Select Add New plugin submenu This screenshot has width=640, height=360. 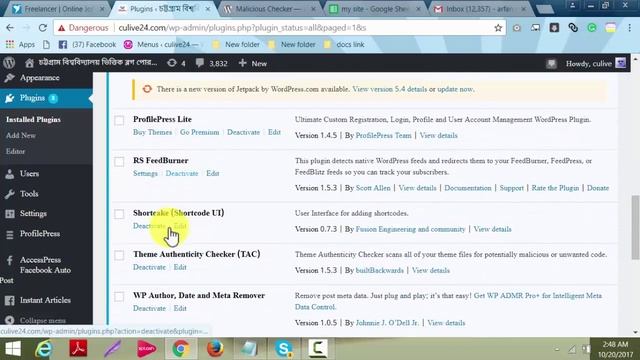[21, 136]
